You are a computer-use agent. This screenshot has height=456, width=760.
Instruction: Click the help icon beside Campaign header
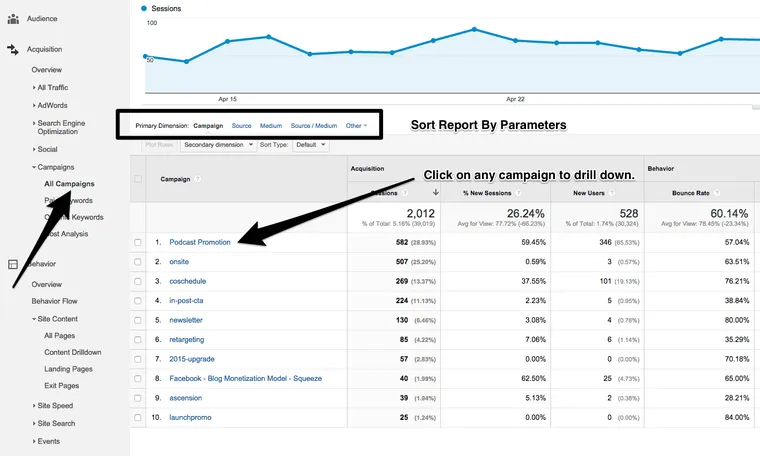197,179
